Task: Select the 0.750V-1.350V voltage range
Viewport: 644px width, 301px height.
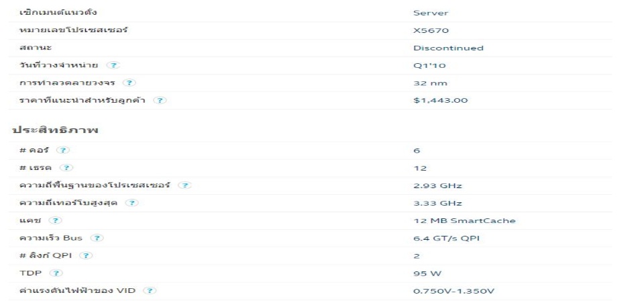Action: [454, 291]
